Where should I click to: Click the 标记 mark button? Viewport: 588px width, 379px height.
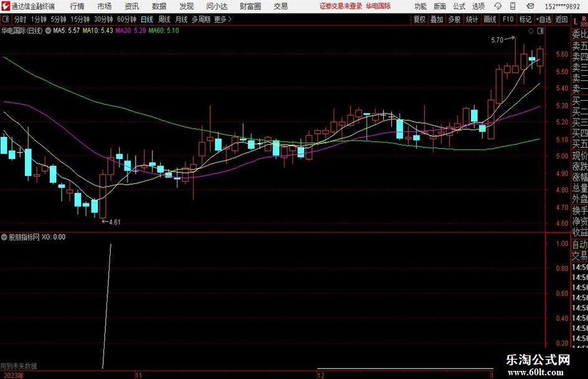tap(525, 19)
